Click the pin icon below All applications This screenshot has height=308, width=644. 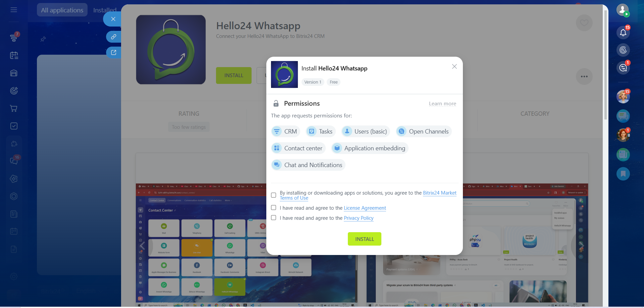pos(43,39)
